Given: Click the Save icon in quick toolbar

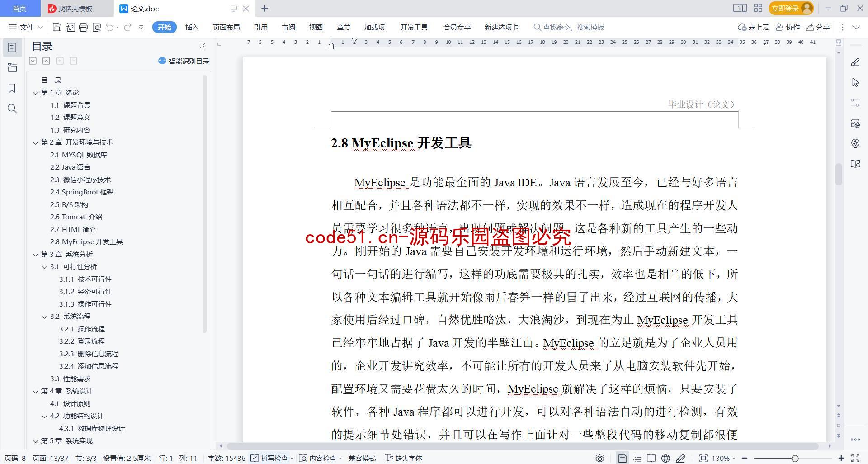Looking at the screenshot, I should (x=57, y=27).
